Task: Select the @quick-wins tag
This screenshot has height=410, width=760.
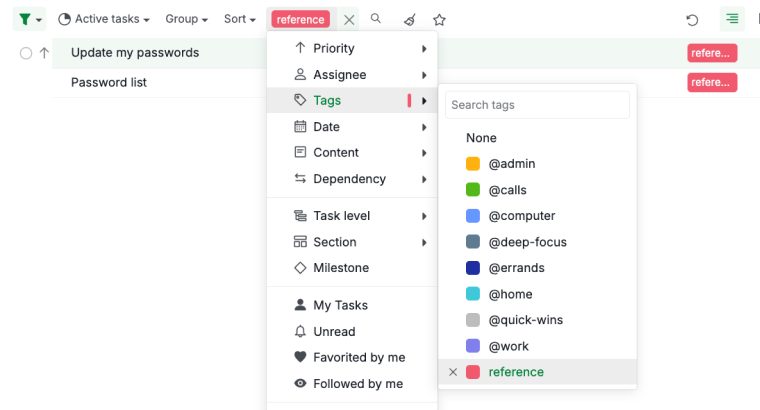Action: pos(538,320)
